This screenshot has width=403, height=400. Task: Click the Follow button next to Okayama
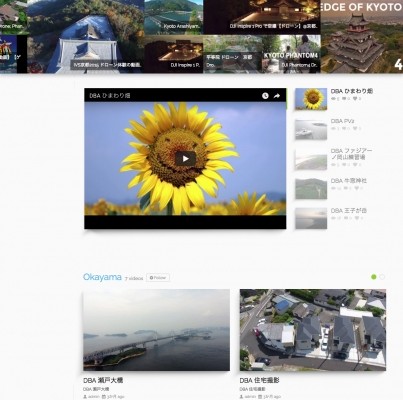[x=158, y=278]
